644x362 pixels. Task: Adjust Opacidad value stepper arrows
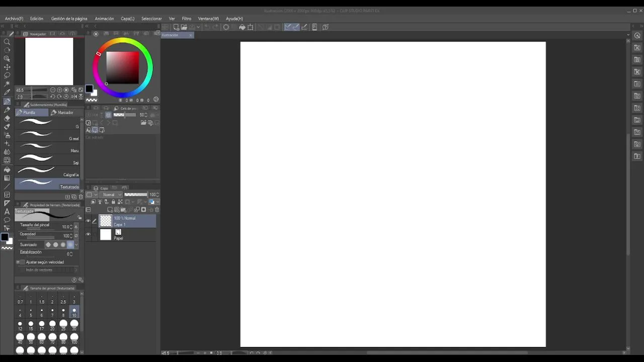coord(71,236)
